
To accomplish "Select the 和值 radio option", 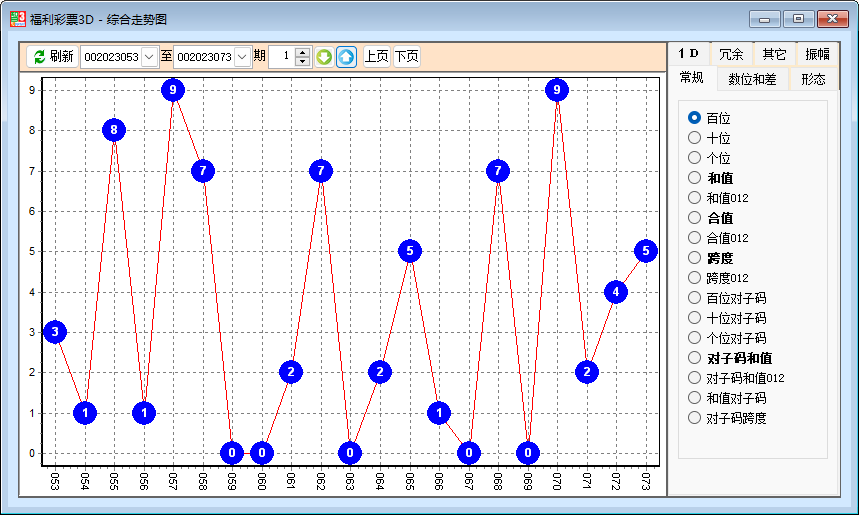I will [x=695, y=178].
